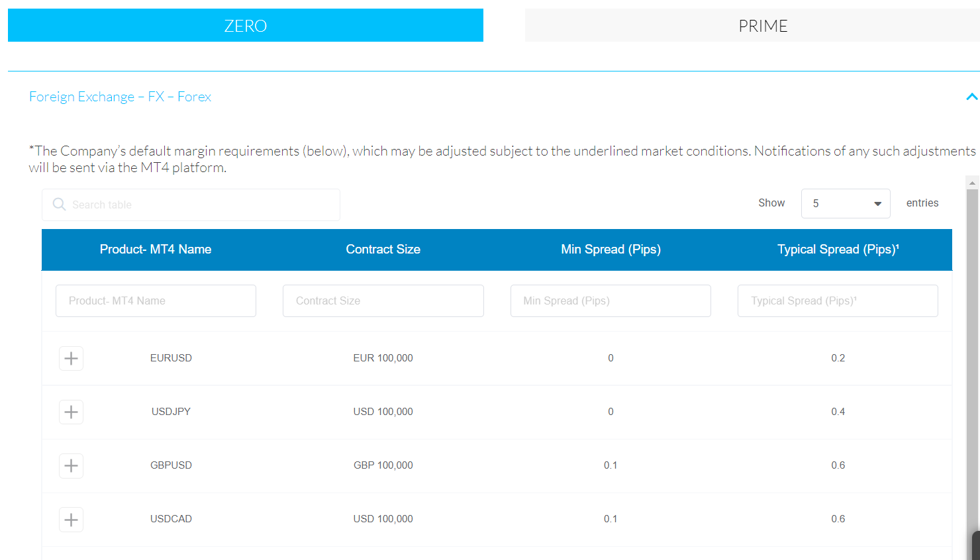Collapse the Foreign Exchange section chevron
The width and height of the screenshot is (980, 560).
pyautogui.click(x=971, y=97)
